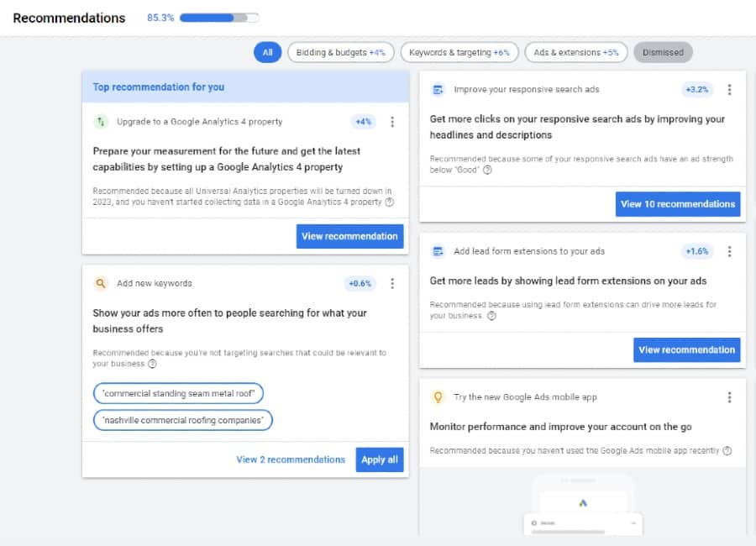The image size is (756, 546).
Task: Click View 10 recommendations button
Action: (x=677, y=204)
